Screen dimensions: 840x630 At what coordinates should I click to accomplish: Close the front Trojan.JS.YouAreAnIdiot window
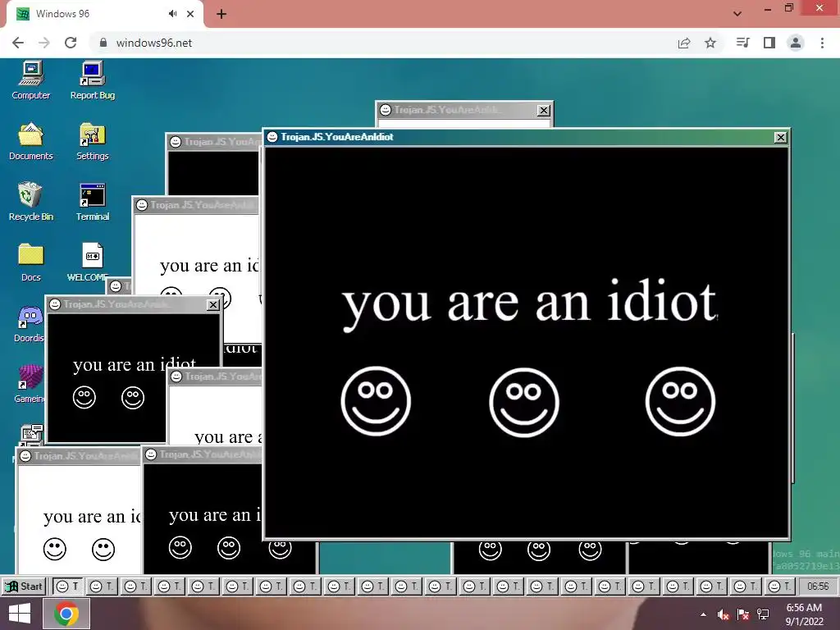point(781,138)
